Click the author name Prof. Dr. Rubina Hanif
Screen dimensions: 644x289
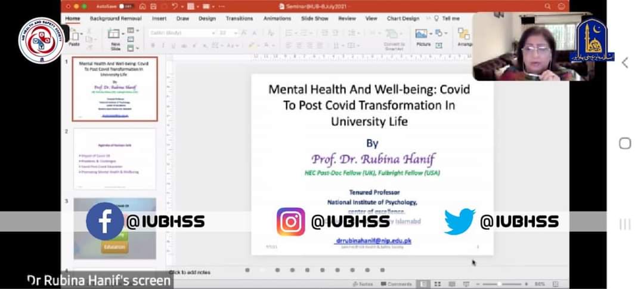[373, 159]
